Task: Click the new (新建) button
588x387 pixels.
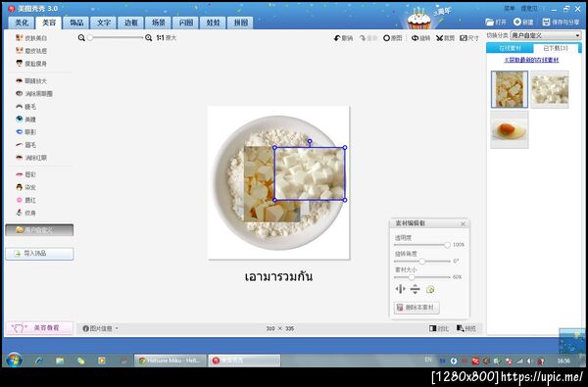Action: point(523,23)
